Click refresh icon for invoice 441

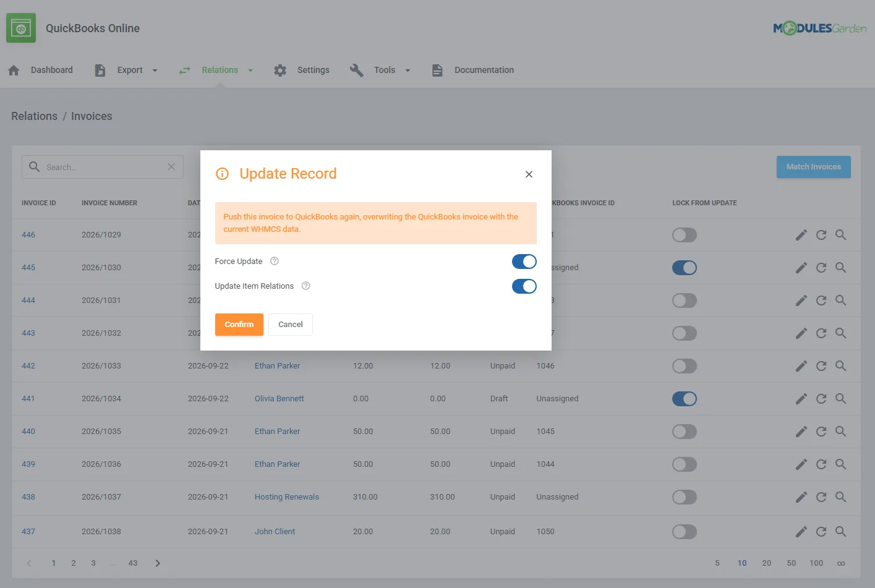821,399
